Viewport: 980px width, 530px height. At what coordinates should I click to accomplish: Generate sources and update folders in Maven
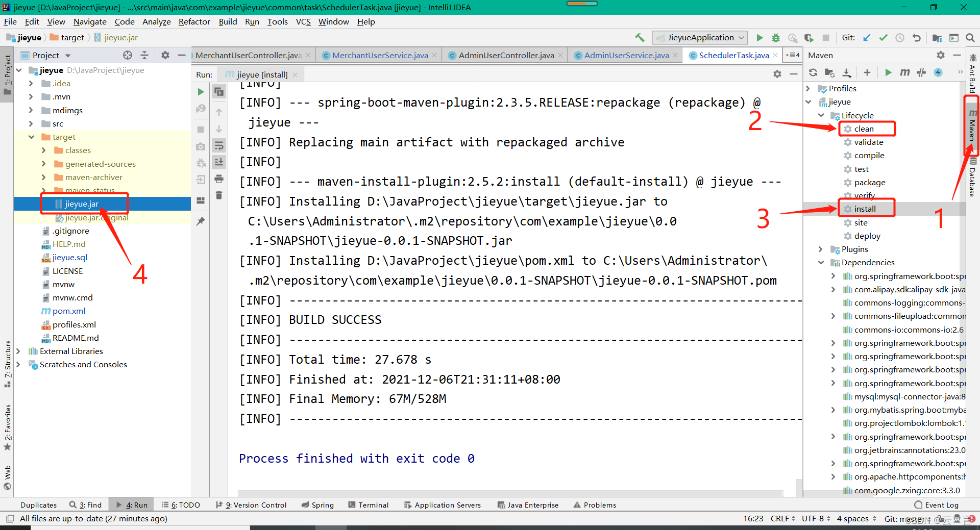click(x=830, y=72)
